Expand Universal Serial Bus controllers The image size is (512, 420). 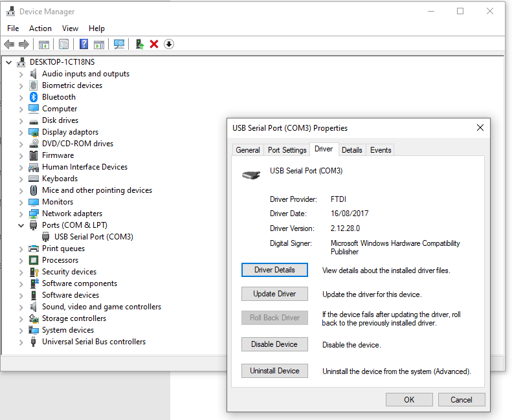pyautogui.click(x=21, y=342)
